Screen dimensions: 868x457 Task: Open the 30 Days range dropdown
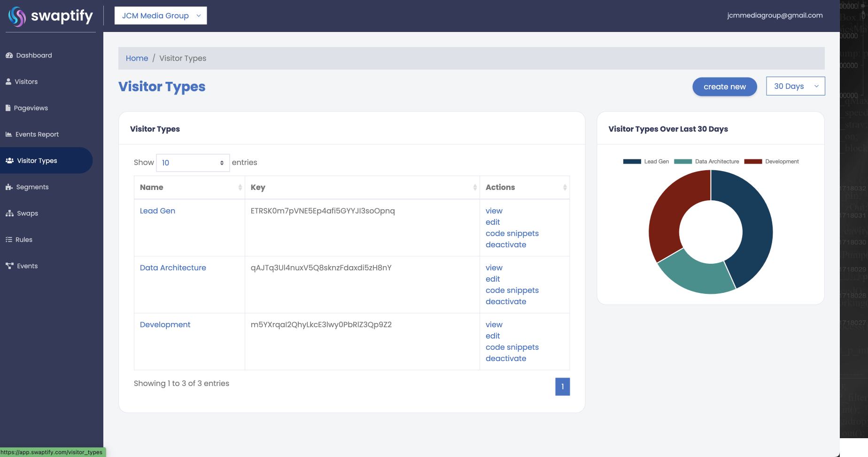point(796,86)
